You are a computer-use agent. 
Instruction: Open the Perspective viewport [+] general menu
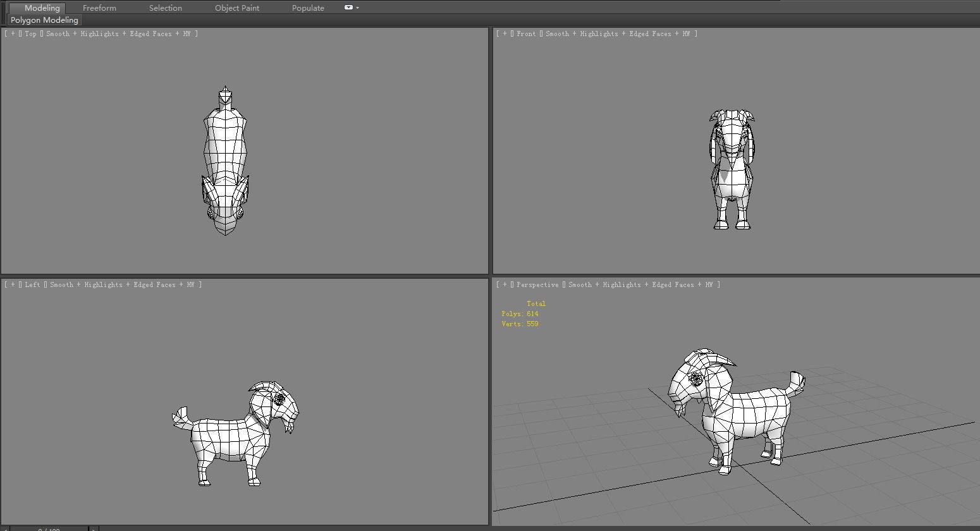[505, 284]
